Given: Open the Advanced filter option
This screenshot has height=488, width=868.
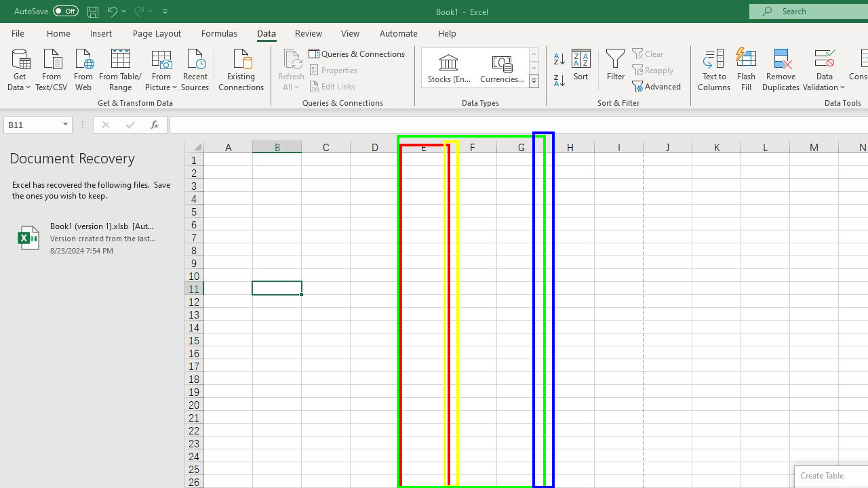Looking at the screenshot, I should [657, 86].
